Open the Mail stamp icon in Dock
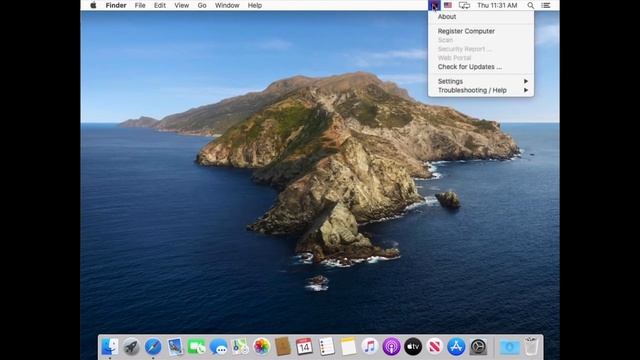This screenshot has height=360, width=640. pos(175,347)
